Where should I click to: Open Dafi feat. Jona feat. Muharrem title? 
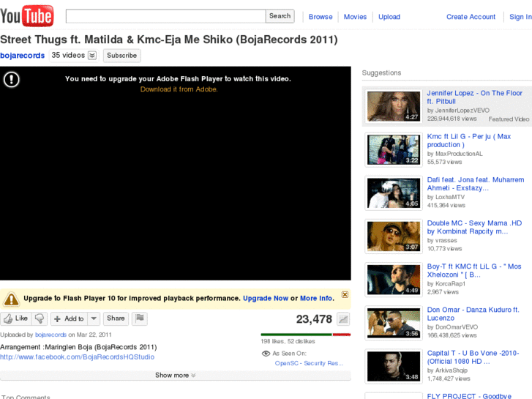click(x=476, y=184)
